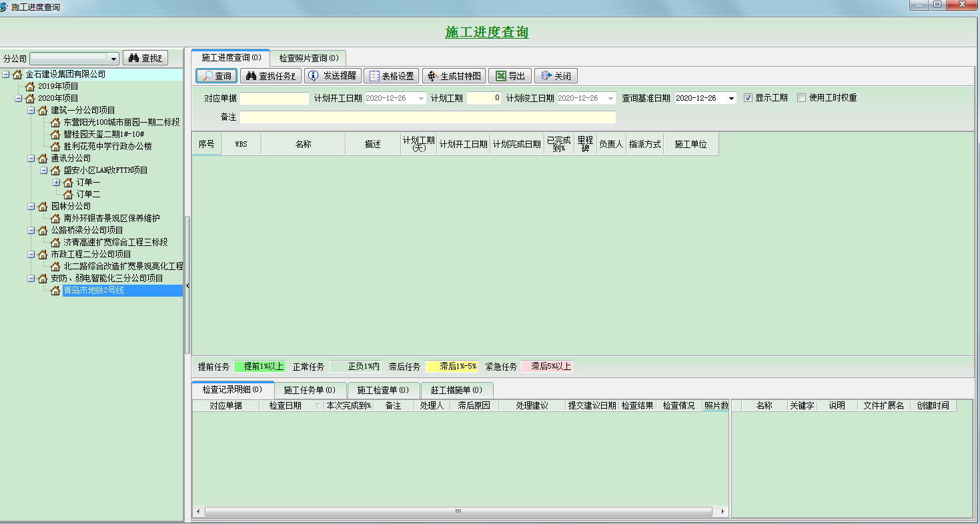Open 表格设置 table settings
This screenshot has height=524, width=980.
tap(391, 76)
